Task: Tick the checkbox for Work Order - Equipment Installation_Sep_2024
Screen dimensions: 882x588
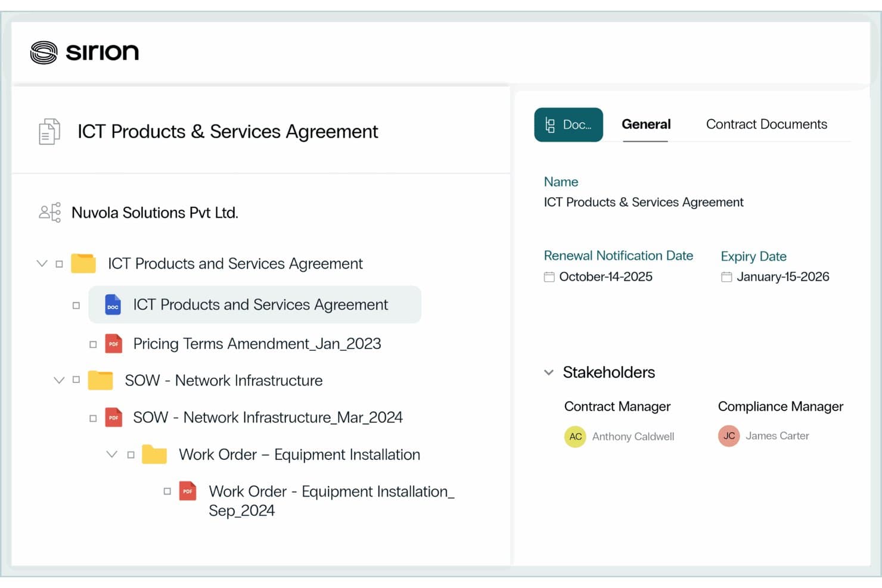Action: [x=167, y=491]
